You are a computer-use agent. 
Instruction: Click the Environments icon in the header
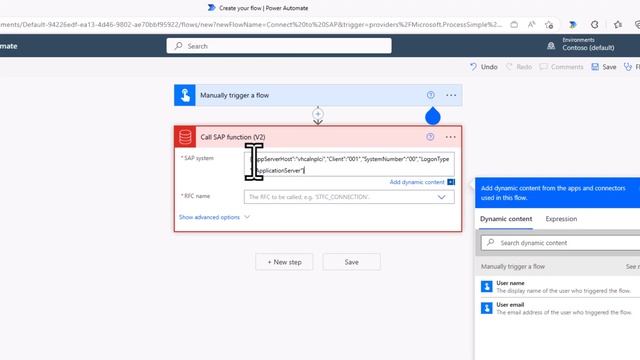tap(551, 46)
